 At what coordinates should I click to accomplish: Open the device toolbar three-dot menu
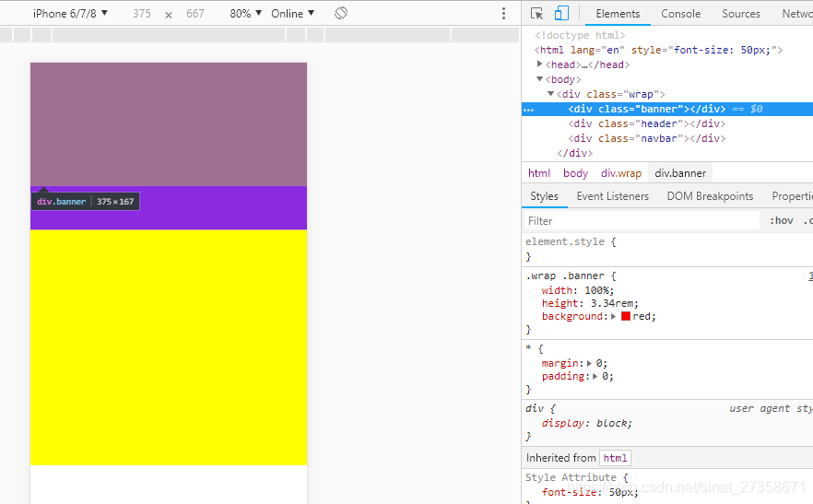[x=503, y=14]
